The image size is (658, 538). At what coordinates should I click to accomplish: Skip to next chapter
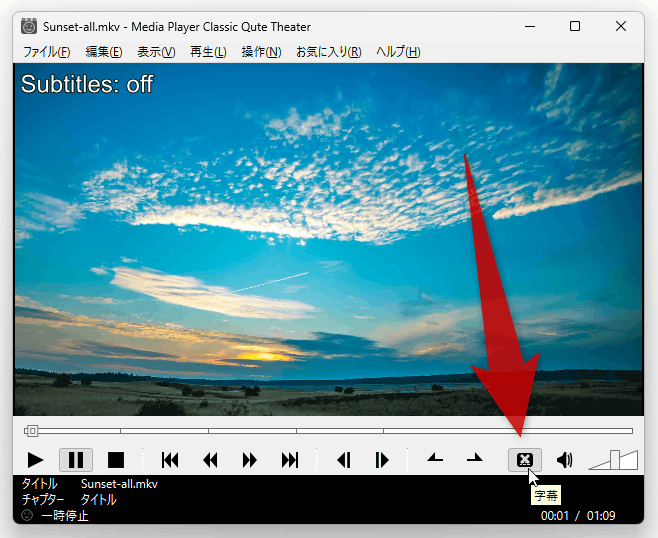coord(290,460)
